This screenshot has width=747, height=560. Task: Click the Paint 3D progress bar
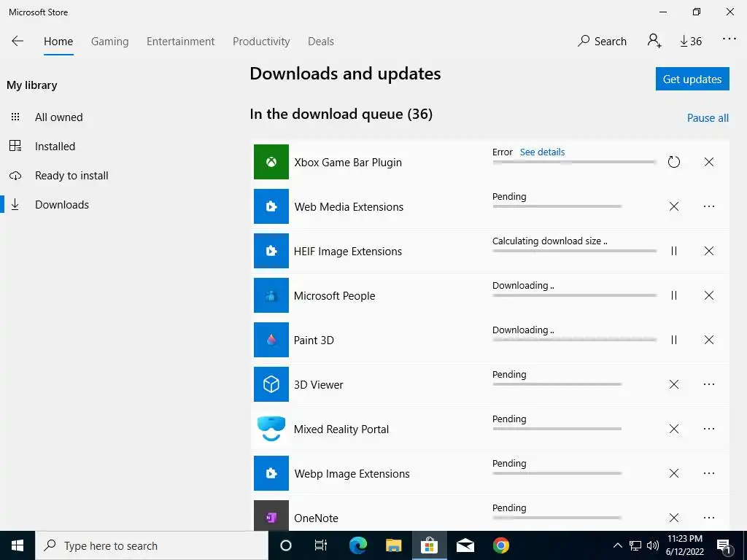575,340
